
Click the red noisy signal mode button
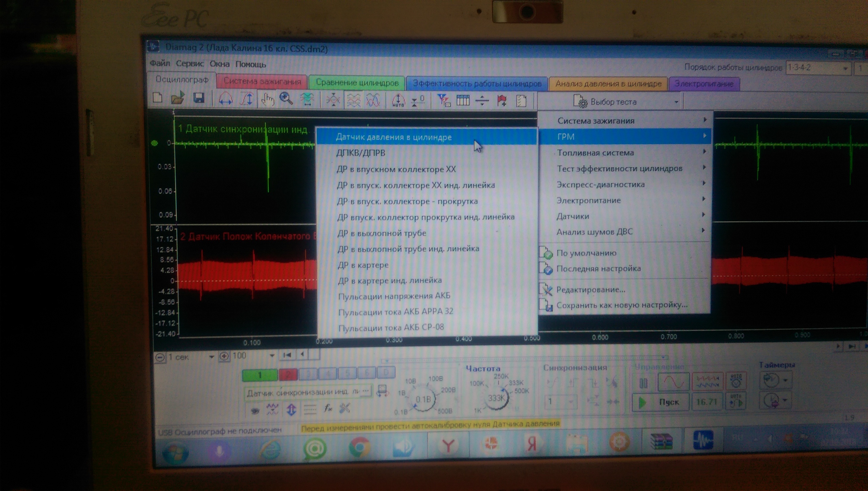pyautogui.click(x=708, y=382)
